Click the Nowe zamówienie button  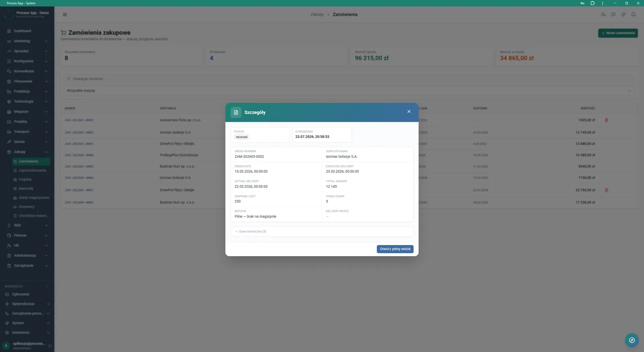click(x=618, y=33)
